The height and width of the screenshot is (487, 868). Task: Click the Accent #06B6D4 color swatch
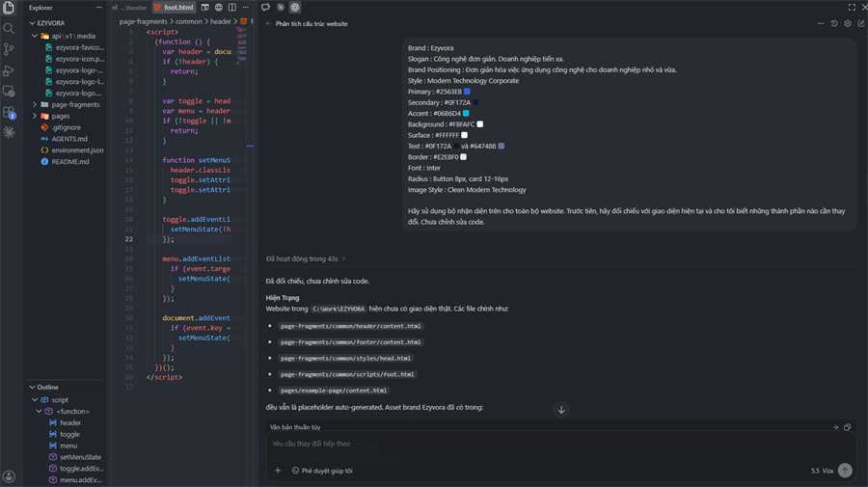click(466, 114)
